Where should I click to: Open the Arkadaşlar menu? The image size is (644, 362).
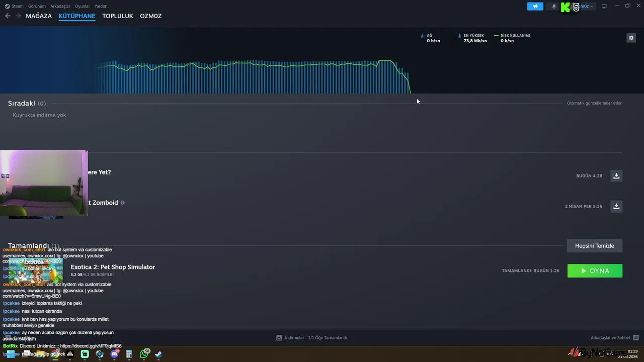pyautogui.click(x=60, y=6)
